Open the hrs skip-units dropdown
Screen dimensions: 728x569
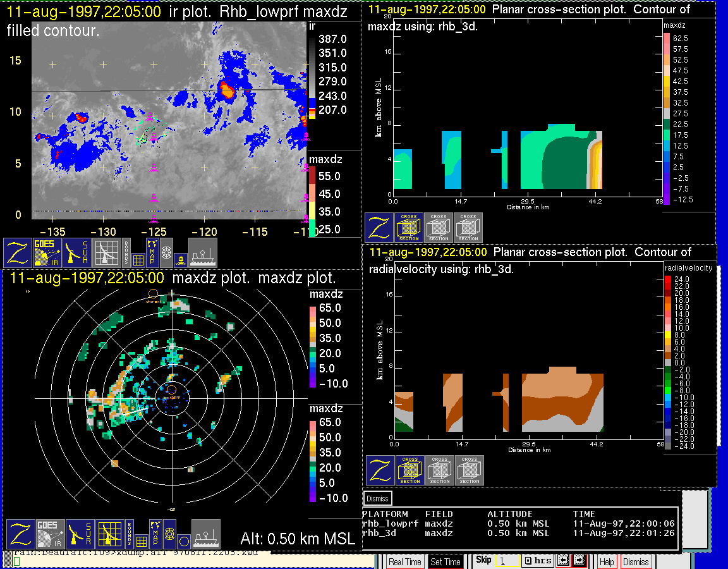pos(537,561)
